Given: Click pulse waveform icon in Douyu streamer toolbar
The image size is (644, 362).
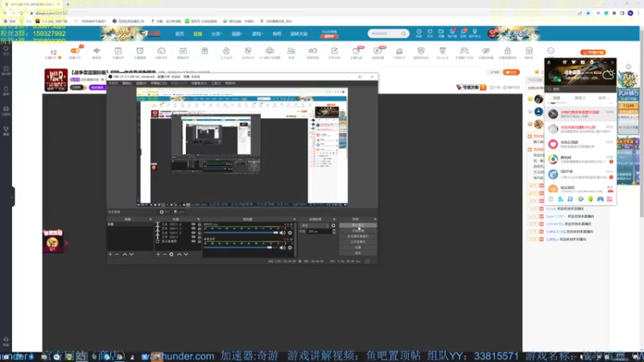Looking at the screenshot, I should [x=97, y=51].
